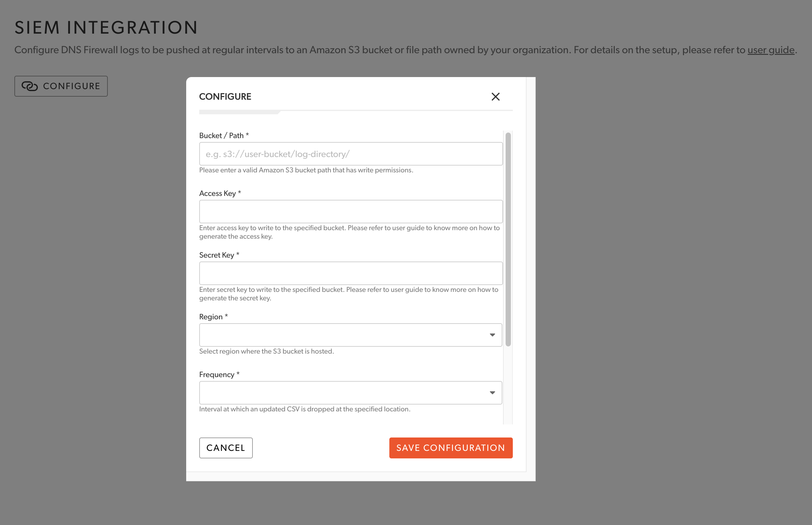Screen dimensions: 812x525
Task: Click the link icon on the Configure button
Action: click(30, 86)
